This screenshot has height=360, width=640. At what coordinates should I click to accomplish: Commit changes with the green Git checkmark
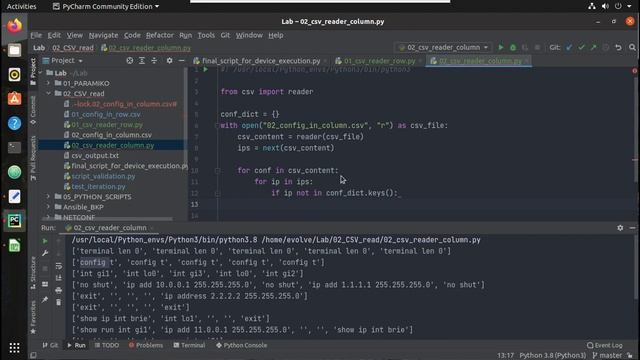[581, 47]
